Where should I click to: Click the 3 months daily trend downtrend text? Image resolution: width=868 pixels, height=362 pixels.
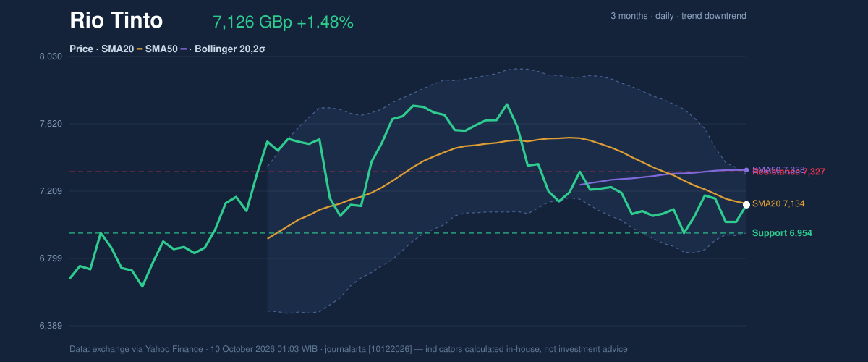[678, 16]
